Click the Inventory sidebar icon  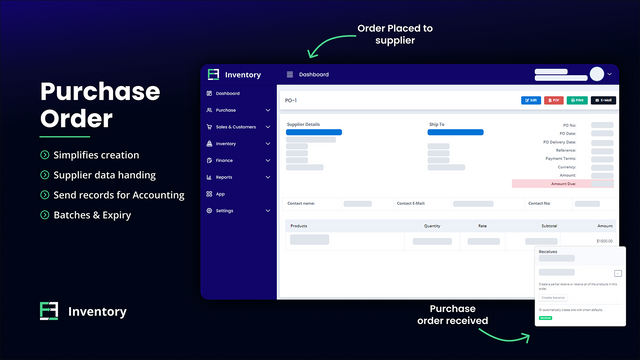209,144
